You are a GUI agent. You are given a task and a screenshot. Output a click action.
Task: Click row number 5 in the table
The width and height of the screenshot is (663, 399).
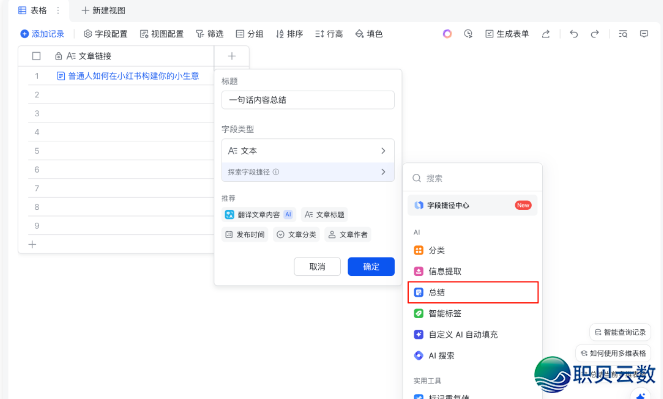(x=37, y=151)
